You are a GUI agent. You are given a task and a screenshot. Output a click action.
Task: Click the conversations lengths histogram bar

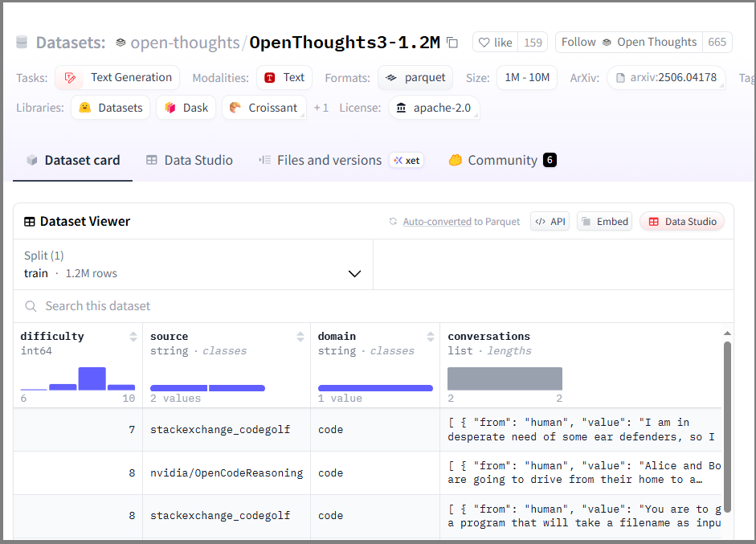pos(505,378)
